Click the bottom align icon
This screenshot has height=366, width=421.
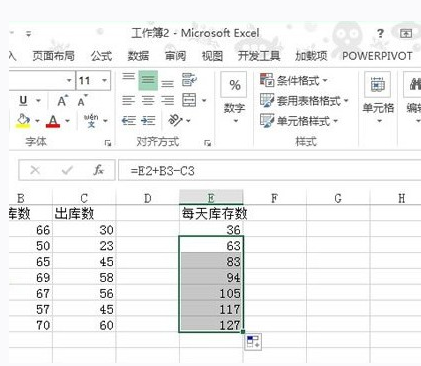[168, 83]
